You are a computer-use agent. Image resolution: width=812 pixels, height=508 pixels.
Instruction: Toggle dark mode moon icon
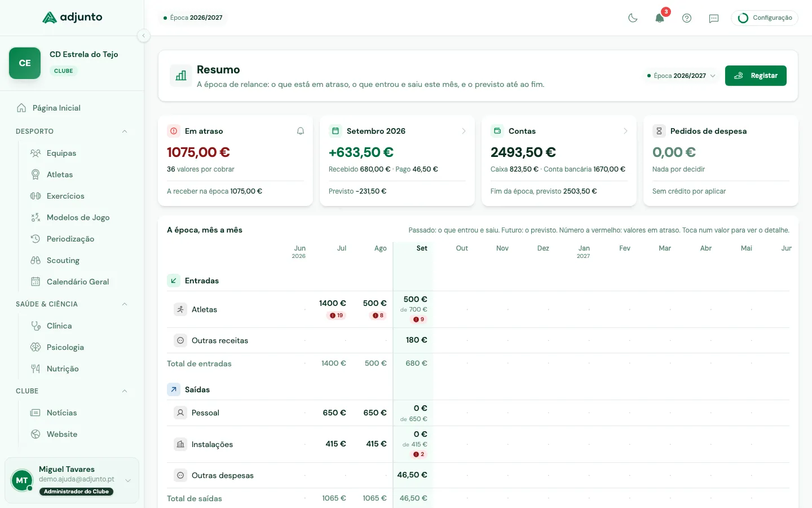coord(633,18)
